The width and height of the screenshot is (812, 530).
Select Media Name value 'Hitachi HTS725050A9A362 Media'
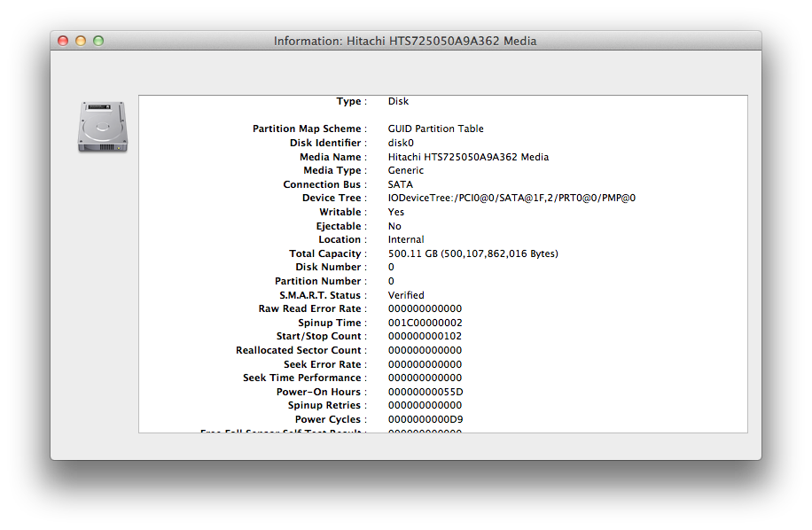tap(468, 157)
